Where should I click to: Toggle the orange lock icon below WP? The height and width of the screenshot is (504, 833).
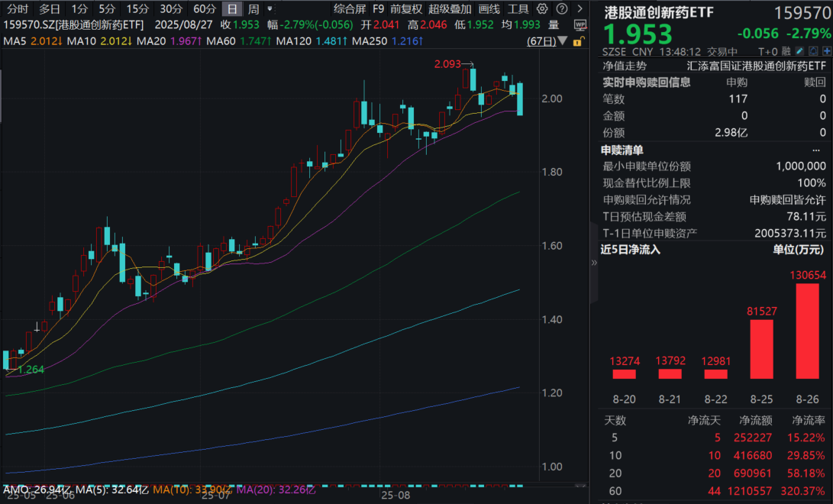[579, 42]
